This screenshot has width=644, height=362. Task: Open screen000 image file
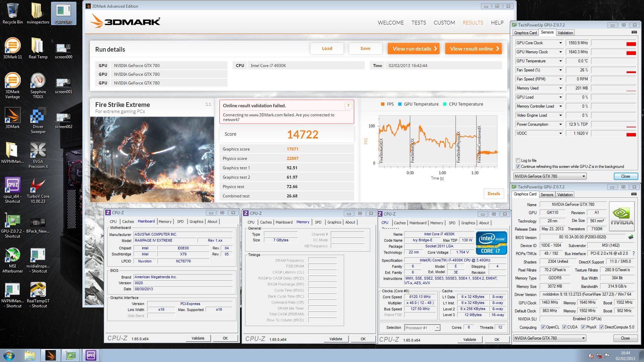click(x=63, y=51)
